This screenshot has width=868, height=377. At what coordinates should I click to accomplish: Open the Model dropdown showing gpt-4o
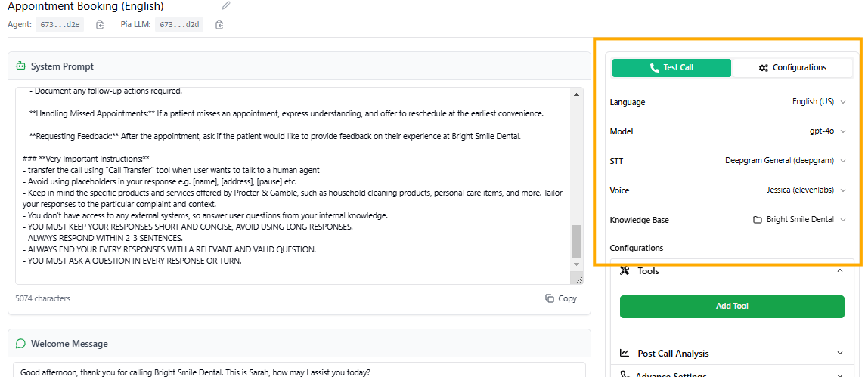click(826, 131)
